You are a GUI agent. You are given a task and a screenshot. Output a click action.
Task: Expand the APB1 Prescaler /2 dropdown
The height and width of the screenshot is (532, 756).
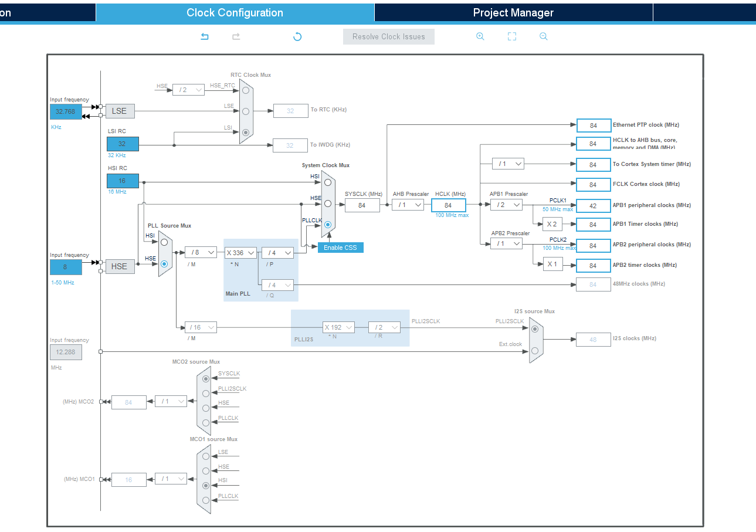506,205
